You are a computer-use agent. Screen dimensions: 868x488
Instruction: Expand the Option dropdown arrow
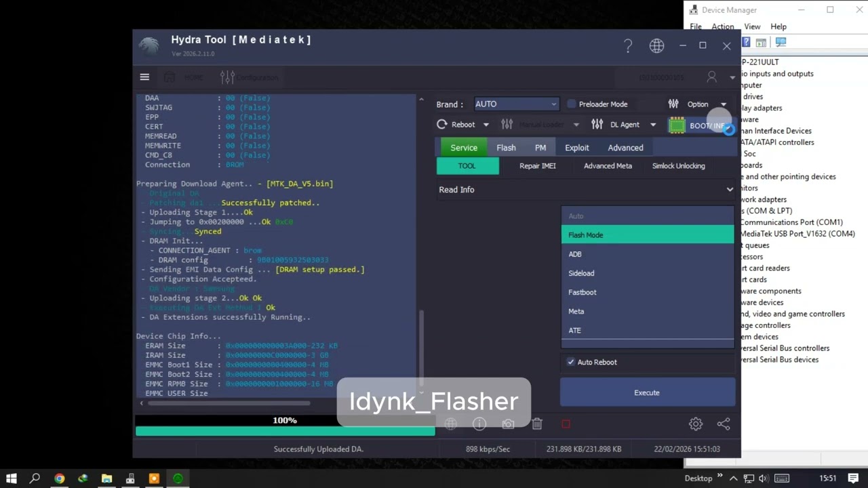point(724,104)
